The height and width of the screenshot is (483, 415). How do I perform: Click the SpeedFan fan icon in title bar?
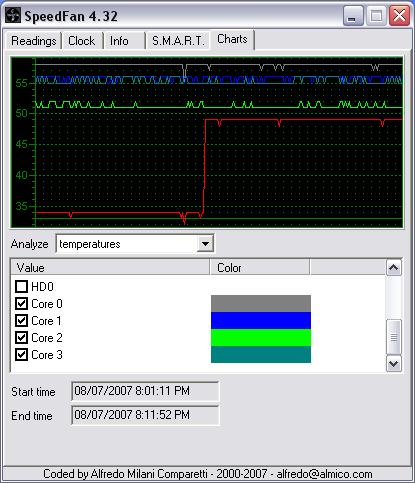tap(13, 16)
